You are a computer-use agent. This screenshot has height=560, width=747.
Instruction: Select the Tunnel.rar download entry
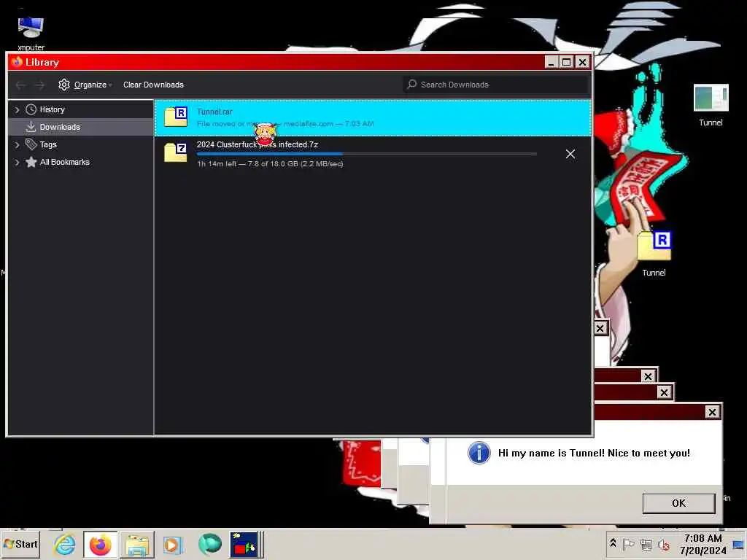coord(373,117)
